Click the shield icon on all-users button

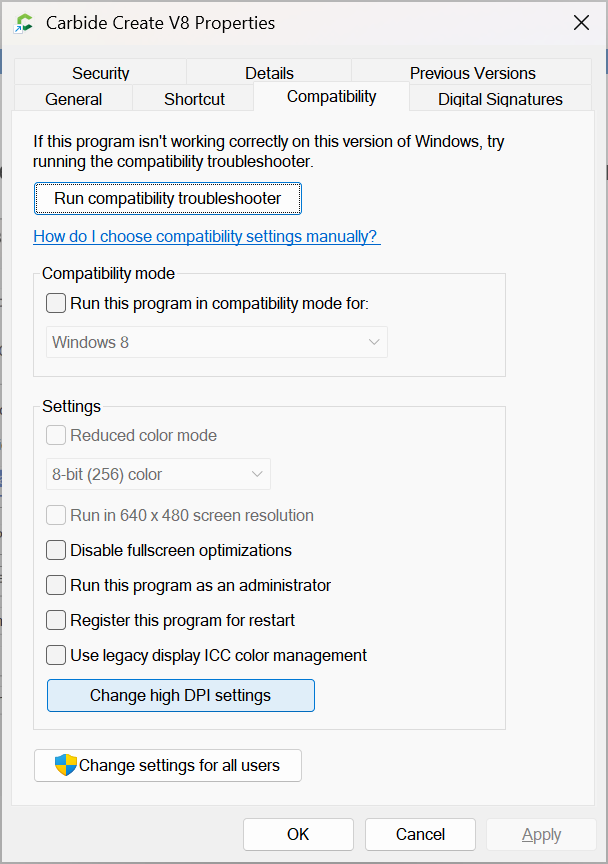pos(66,766)
